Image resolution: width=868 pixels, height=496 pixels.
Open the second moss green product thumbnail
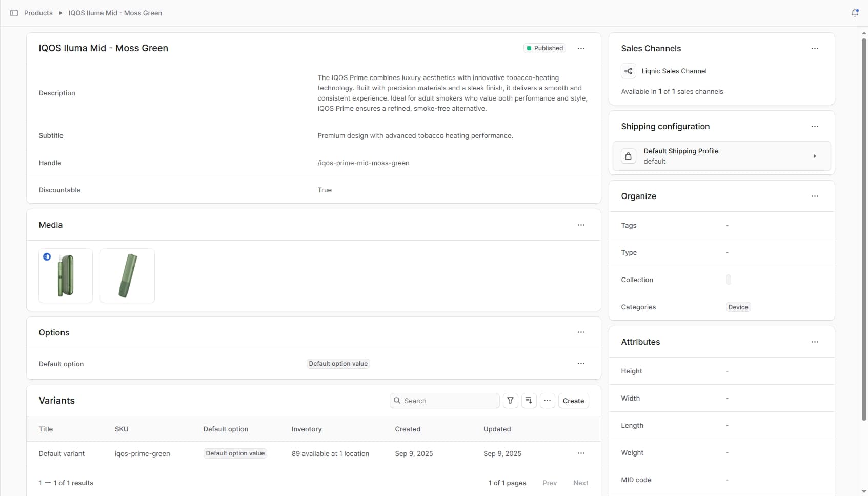(x=127, y=275)
